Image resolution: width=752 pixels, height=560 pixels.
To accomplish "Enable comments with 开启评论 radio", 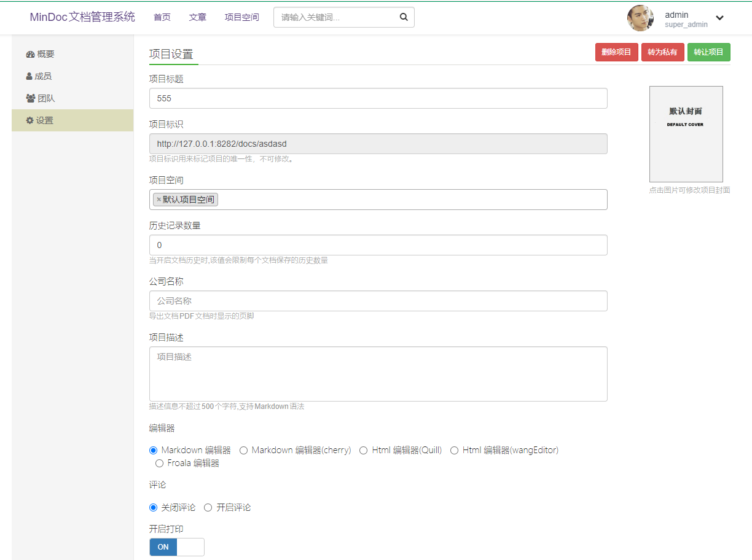I will [x=208, y=507].
